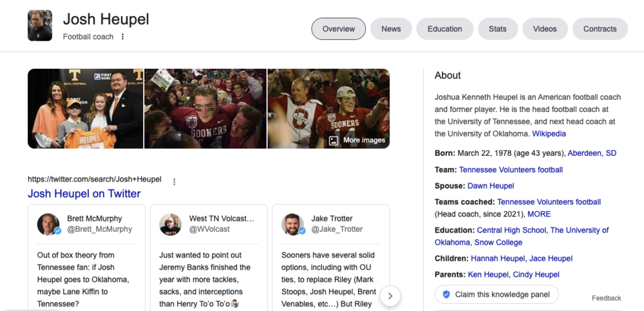The width and height of the screenshot is (644, 311).
Task: Click the next arrow on Twitter carousel
Action: pos(390,296)
